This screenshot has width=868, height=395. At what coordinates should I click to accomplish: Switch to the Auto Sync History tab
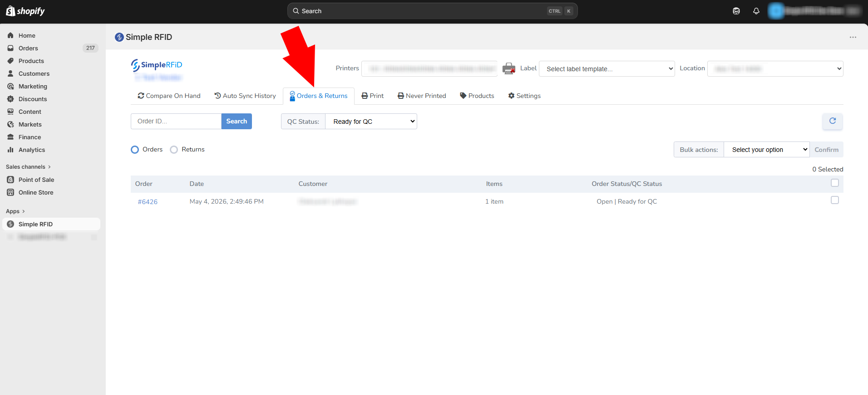click(x=245, y=96)
